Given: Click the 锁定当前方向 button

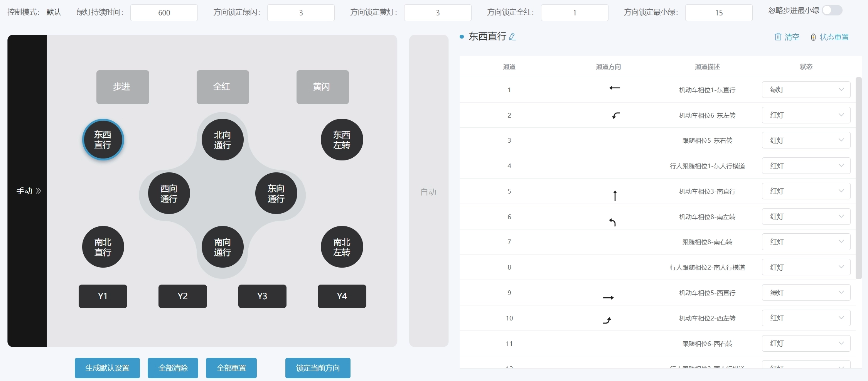Looking at the screenshot, I should click(x=318, y=368).
